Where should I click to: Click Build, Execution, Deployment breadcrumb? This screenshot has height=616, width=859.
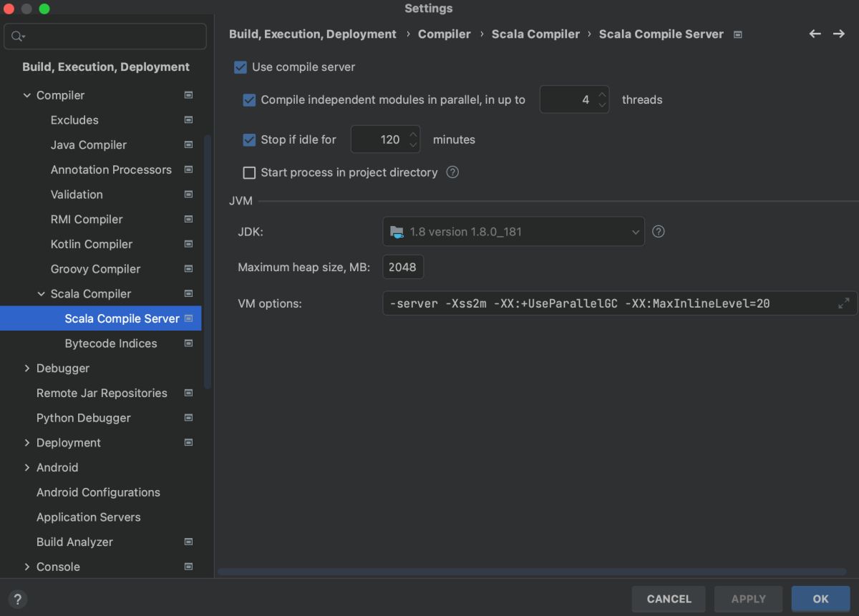click(313, 34)
